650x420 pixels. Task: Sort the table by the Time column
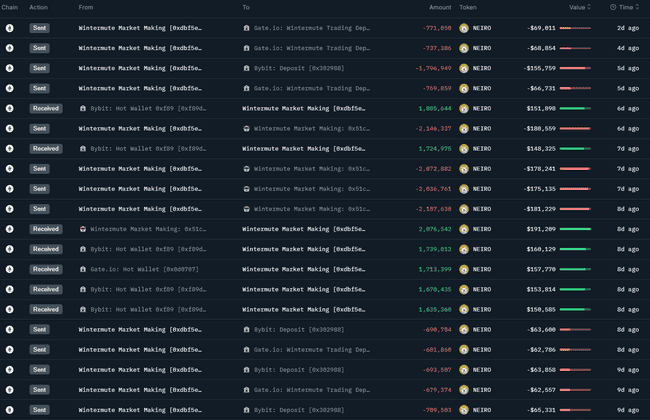coord(625,7)
